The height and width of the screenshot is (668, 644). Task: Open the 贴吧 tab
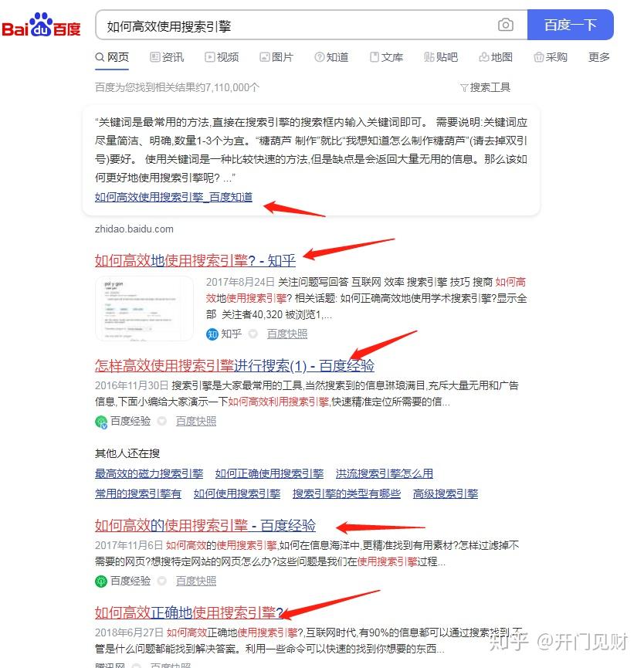[x=441, y=57]
